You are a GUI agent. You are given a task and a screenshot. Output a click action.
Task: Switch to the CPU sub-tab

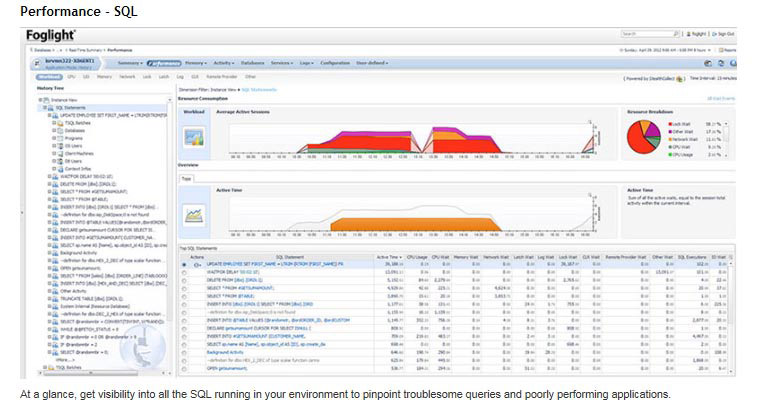pyautogui.click(x=71, y=77)
